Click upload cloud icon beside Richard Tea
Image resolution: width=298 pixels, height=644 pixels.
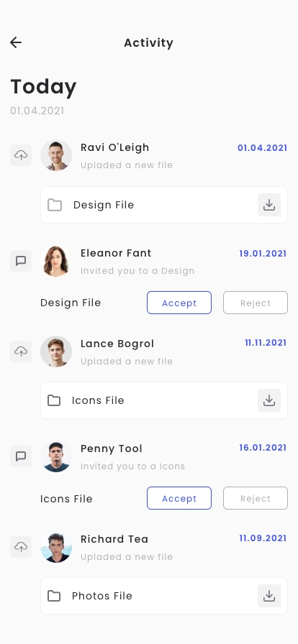(21, 547)
